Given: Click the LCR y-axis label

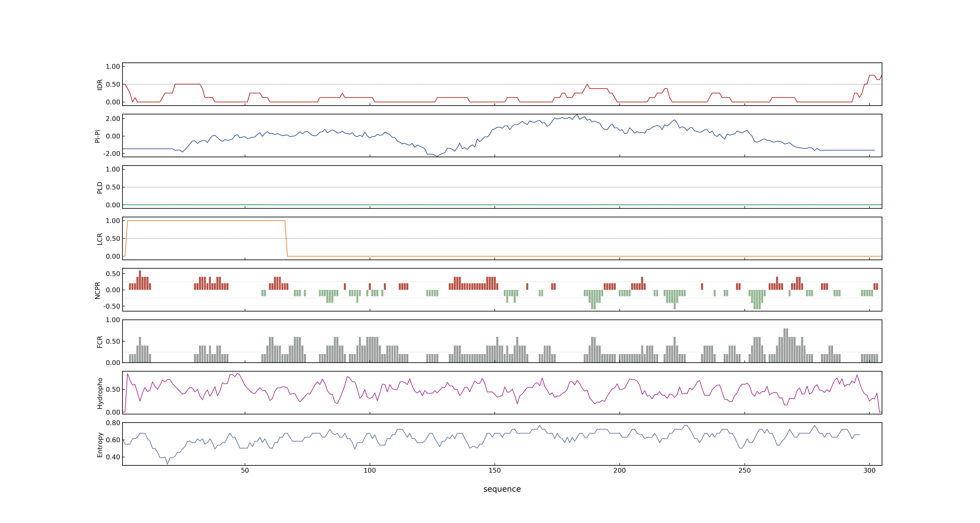Looking at the screenshot, I should 100,239.
